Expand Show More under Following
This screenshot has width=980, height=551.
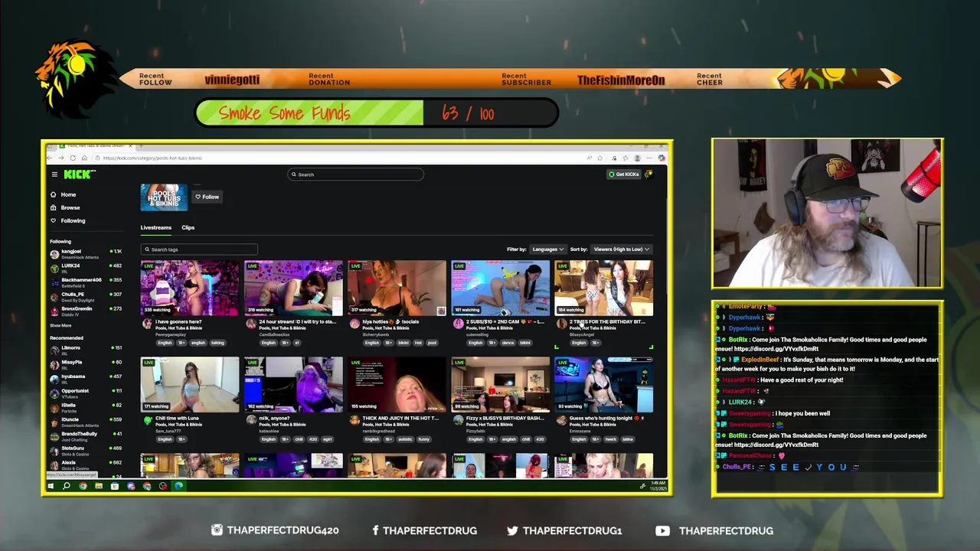pyautogui.click(x=60, y=325)
